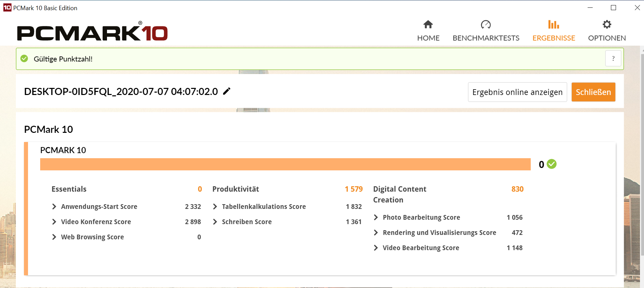Select the ERGEBNISSE tab

[554, 31]
